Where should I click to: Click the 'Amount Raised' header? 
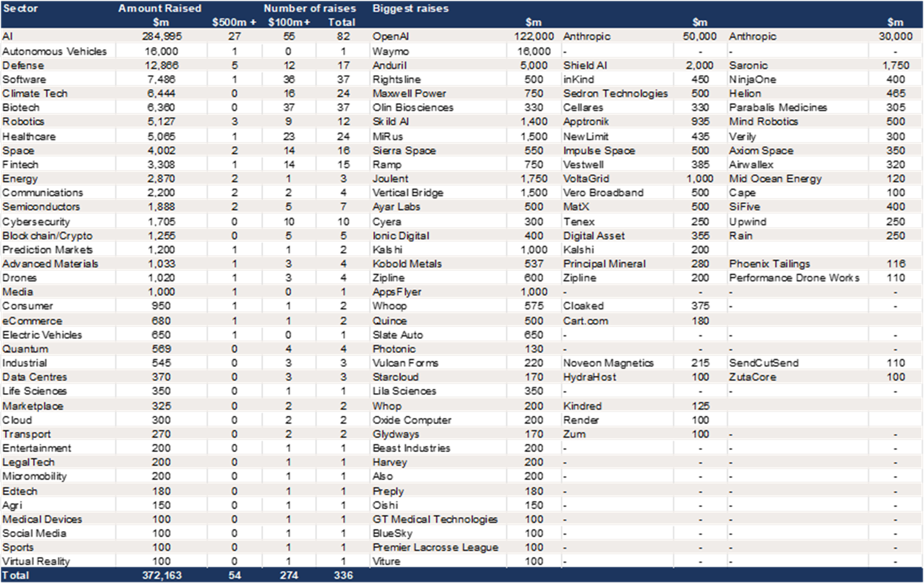[x=160, y=8]
